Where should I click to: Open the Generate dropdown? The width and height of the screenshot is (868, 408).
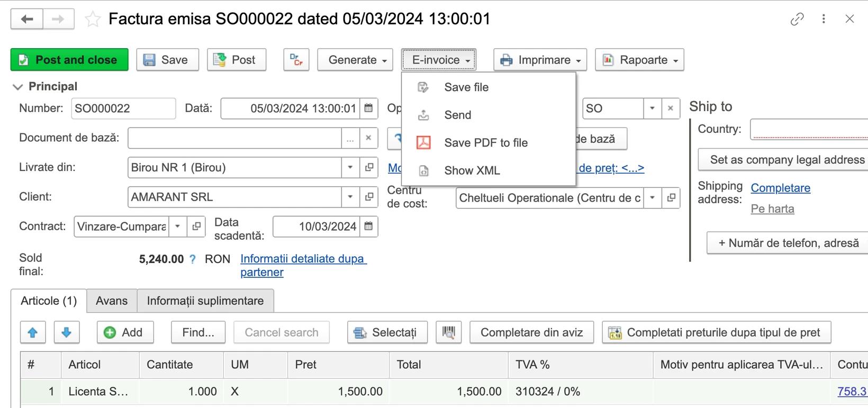pyautogui.click(x=355, y=60)
